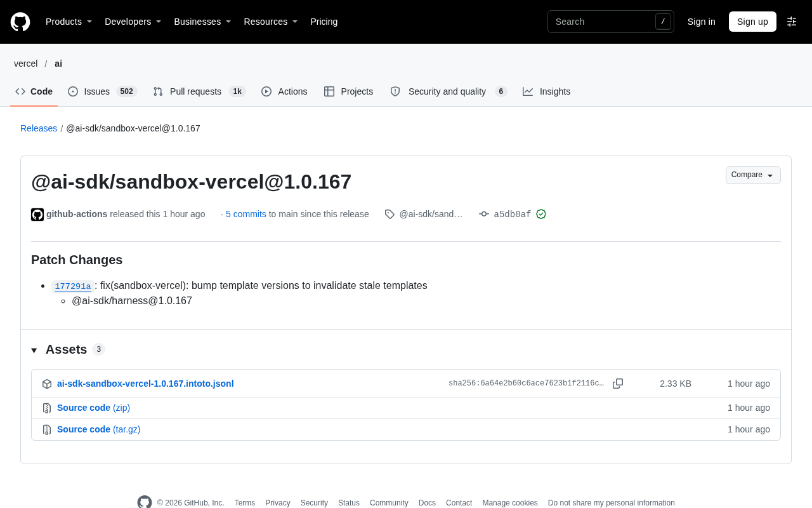Download Source code (zip)

point(93,408)
